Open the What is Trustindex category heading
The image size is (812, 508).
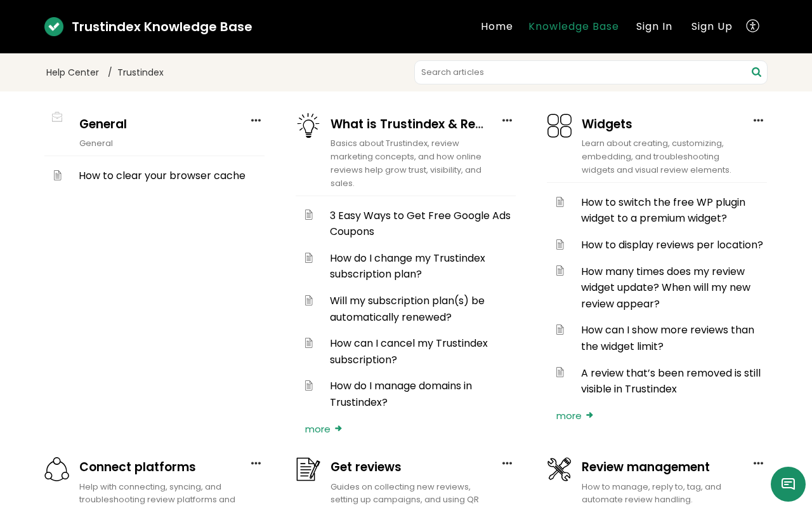tap(407, 124)
